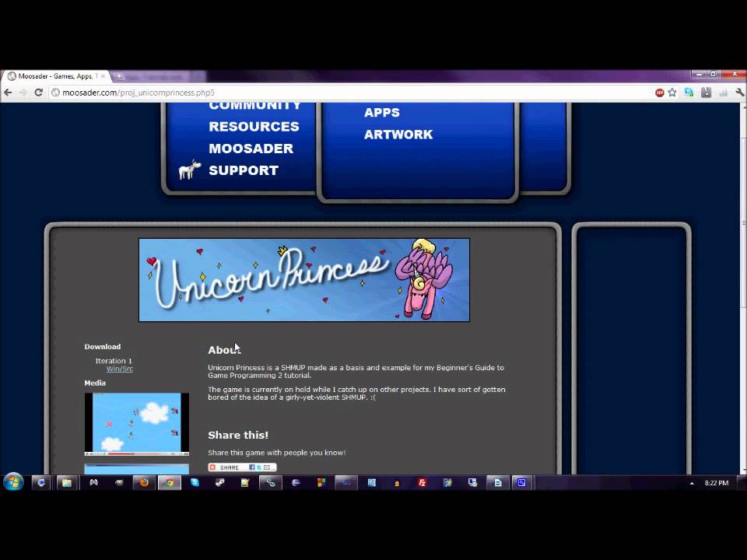Click the rightmost blue square taskbar icon

click(522, 483)
